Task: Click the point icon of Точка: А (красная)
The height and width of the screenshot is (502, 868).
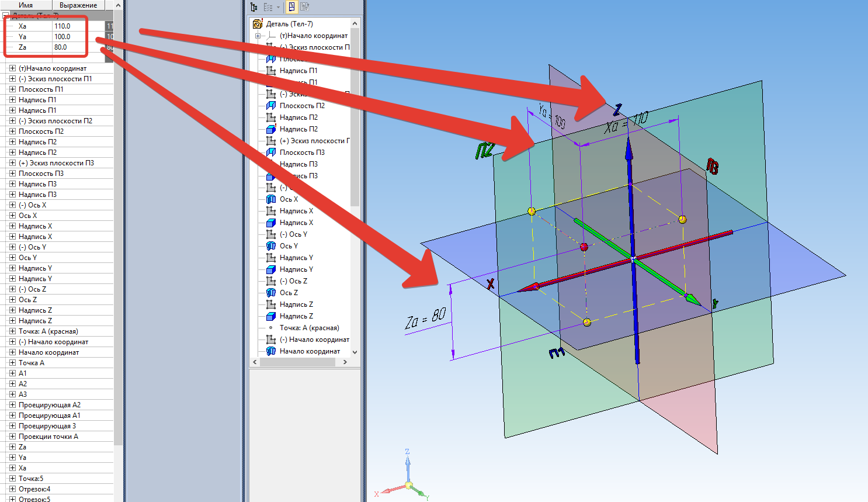Action: point(271,328)
